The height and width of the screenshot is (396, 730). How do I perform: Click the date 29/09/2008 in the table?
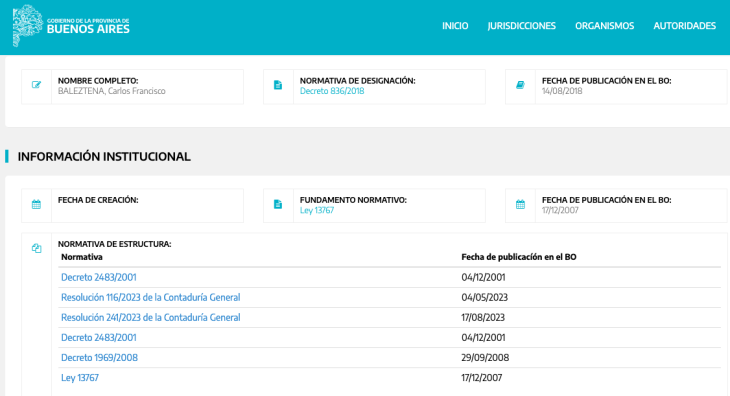point(485,357)
